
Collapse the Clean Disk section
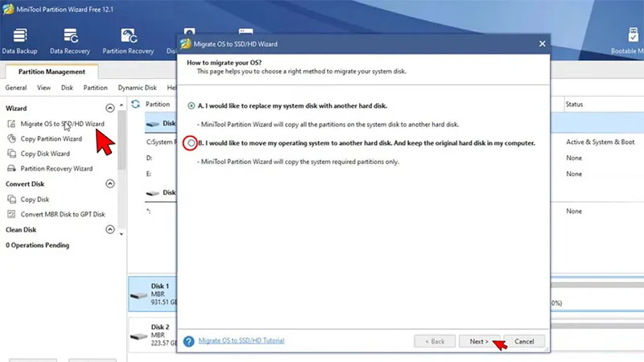(110, 229)
